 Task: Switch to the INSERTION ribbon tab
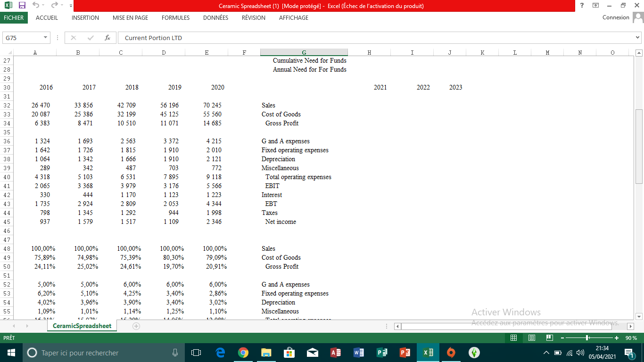coord(85,17)
